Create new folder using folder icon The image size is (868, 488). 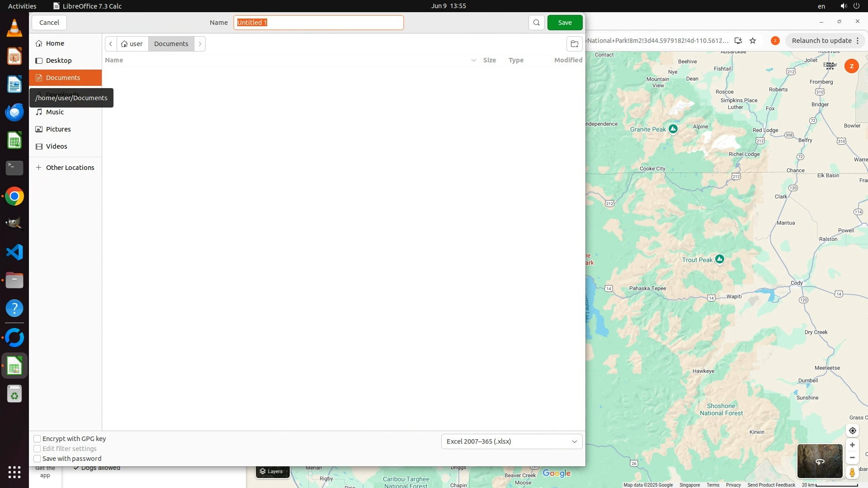coord(574,44)
